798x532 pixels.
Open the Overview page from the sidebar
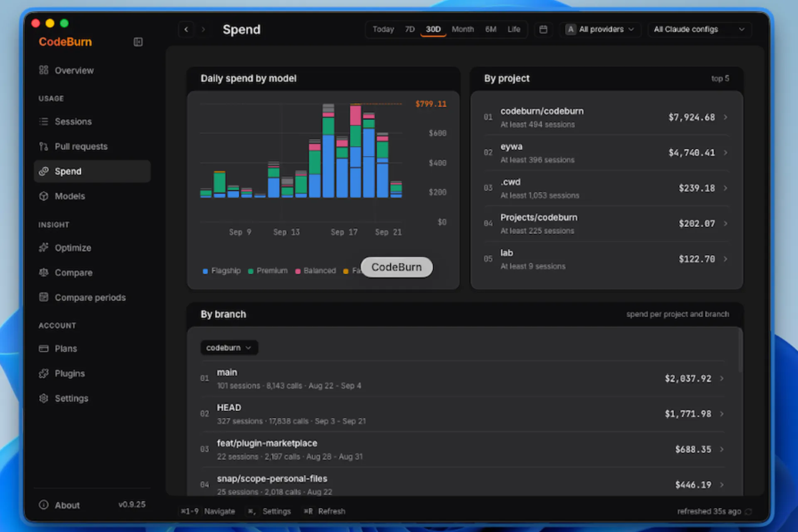coord(92,70)
